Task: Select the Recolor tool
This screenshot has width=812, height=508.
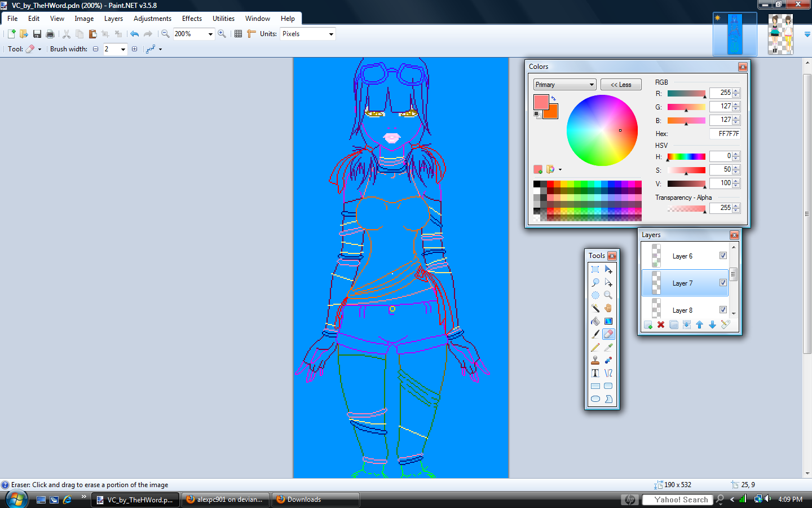Action: [x=608, y=360]
